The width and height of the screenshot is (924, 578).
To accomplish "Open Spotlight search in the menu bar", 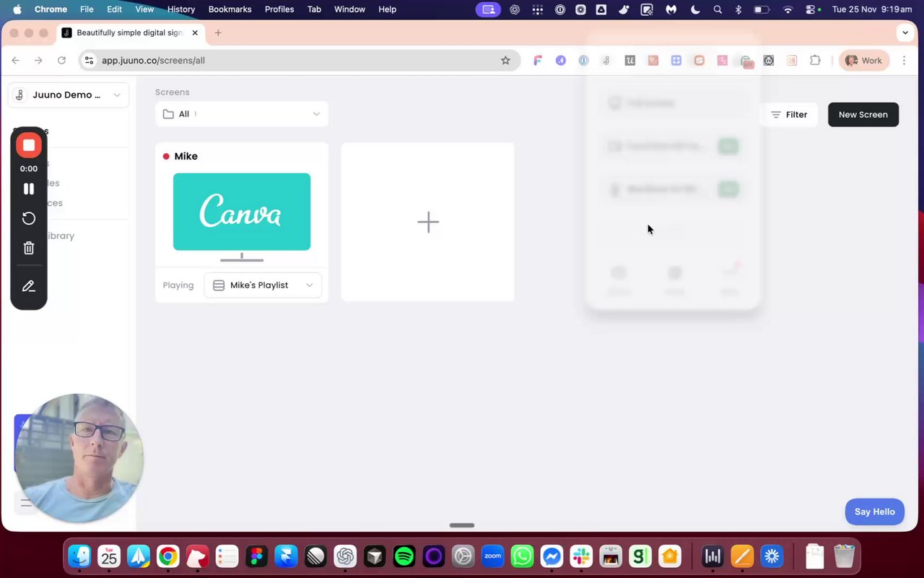I will point(717,9).
